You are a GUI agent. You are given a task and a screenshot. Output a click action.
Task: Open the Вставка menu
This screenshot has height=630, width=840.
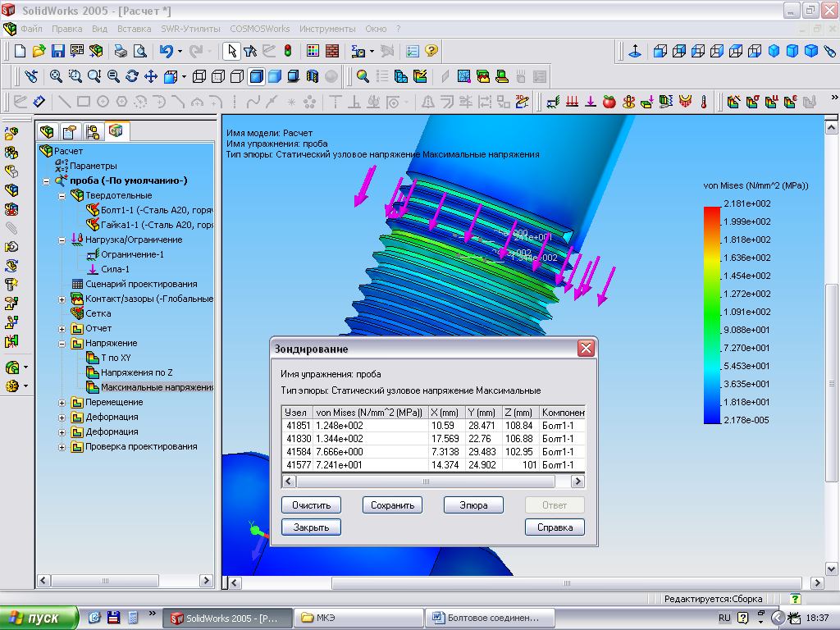pyautogui.click(x=134, y=29)
